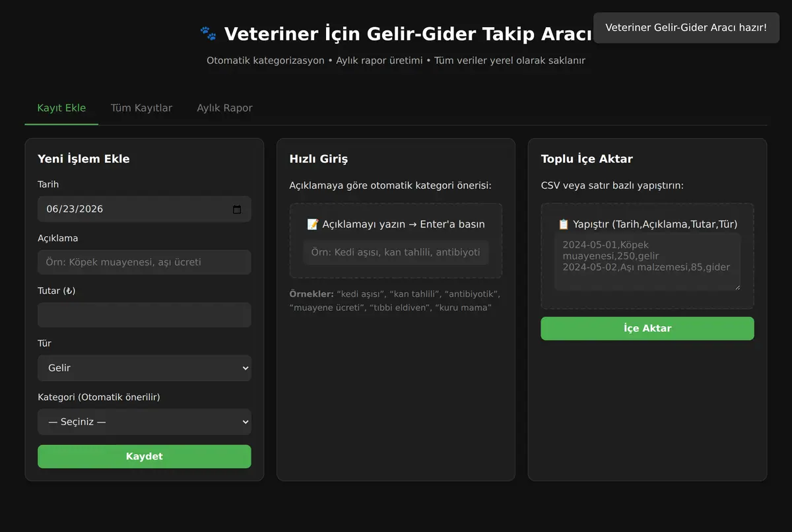Click the 'Açıklamayı yazın → Enter'a basın' label

[396, 224]
